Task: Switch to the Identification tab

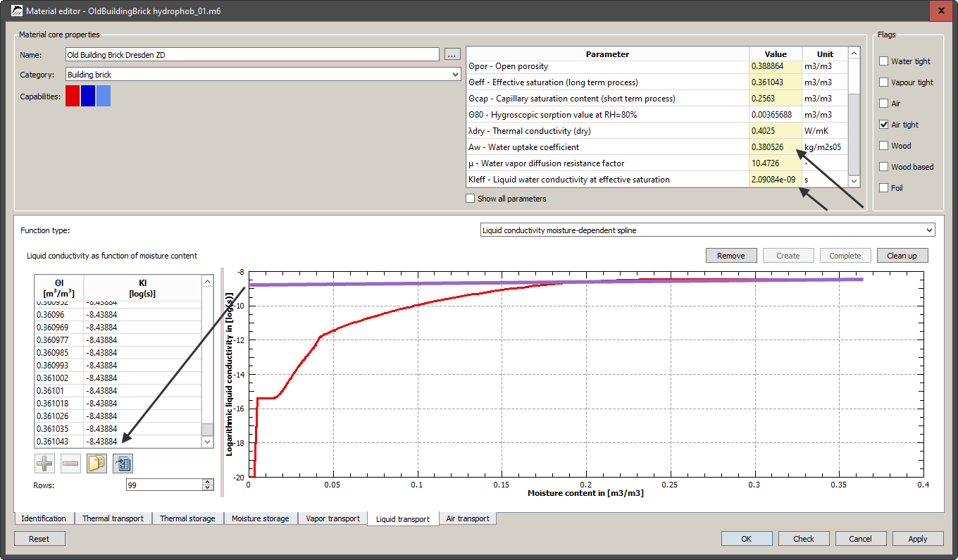Action: point(44,518)
